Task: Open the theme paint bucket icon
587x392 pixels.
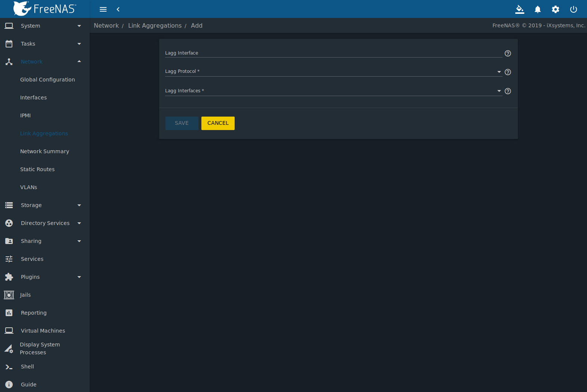Action: 520,9
